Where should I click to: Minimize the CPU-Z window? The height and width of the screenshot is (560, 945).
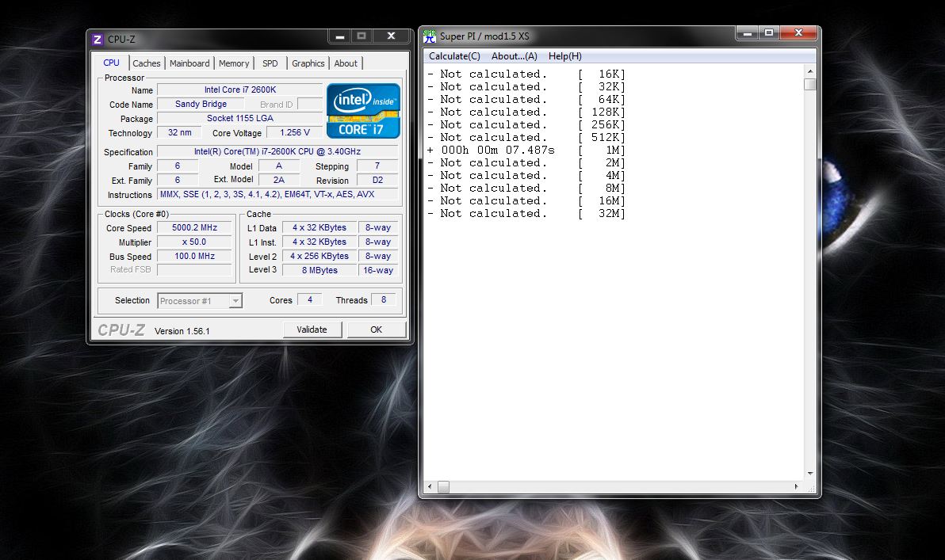click(340, 36)
